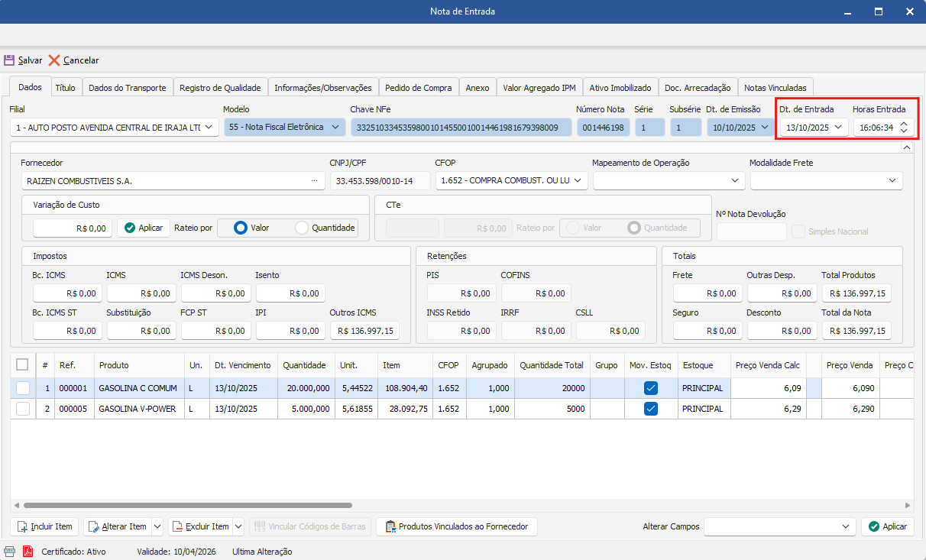
Task: Click the printer icon in status bar
Action: (9, 551)
